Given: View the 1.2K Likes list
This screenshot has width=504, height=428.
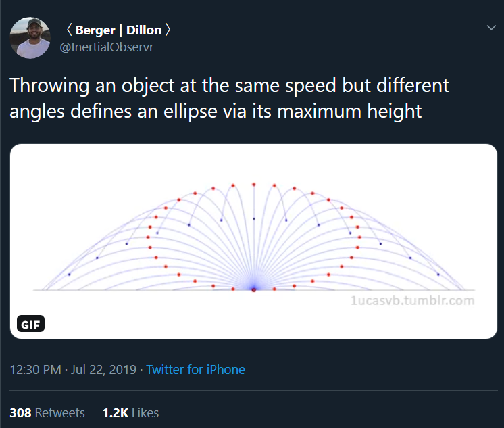Looking at the screenshot, I should [130, 412].
